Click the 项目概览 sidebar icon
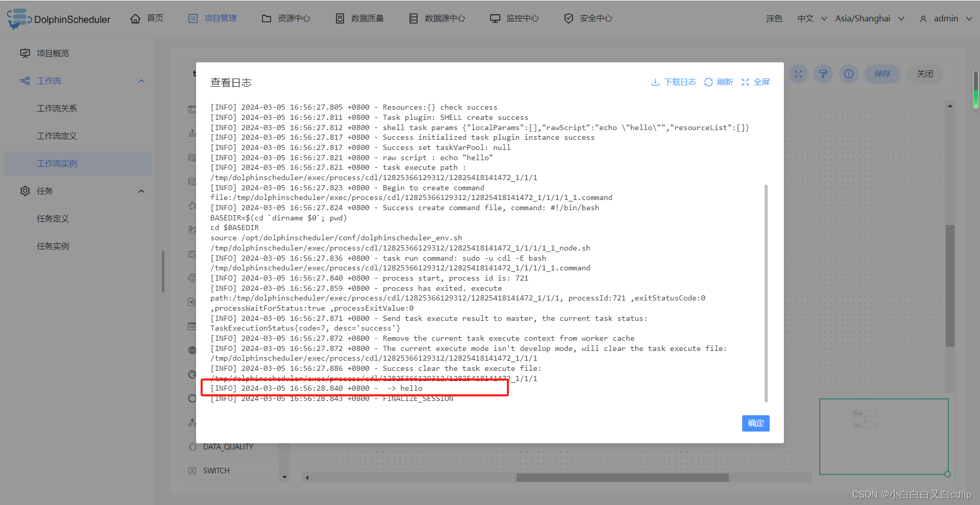This screenshot has width=980, height=505. (25, 53)
